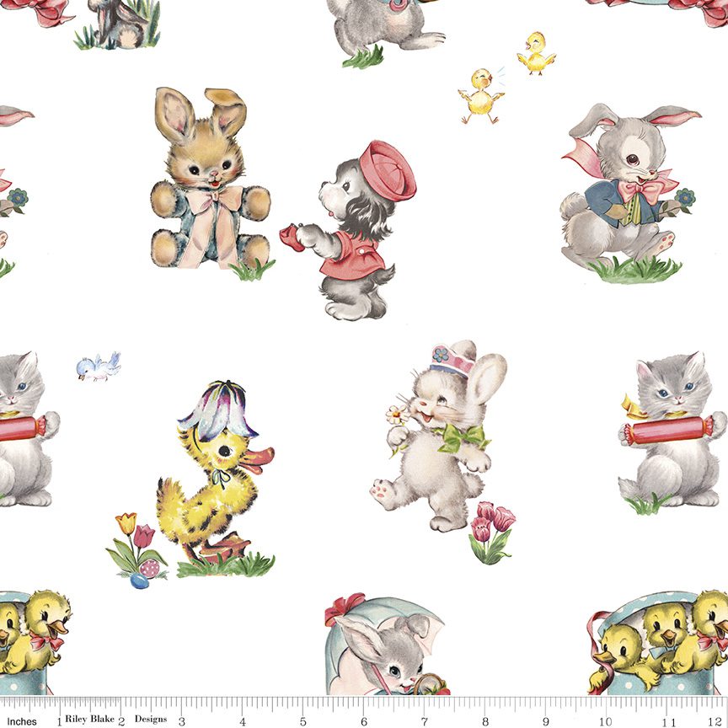The height and width of the screenshot is (728, 728).
Task: Click the ruler number 9
Action: coord(545,721)
